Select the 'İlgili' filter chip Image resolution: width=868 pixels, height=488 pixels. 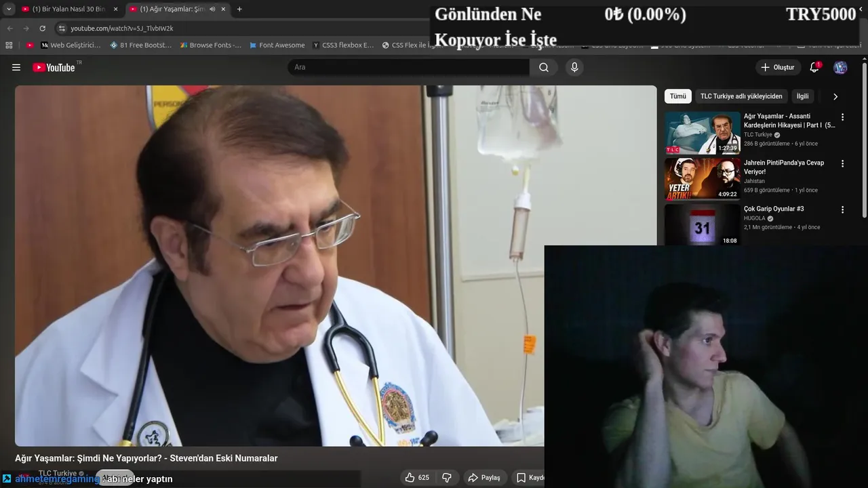[x=802, y=96]
